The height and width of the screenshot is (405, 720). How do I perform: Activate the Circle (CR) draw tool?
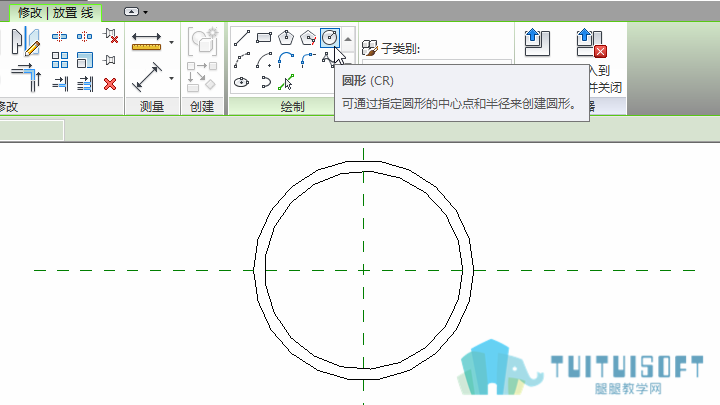[330, 38]
